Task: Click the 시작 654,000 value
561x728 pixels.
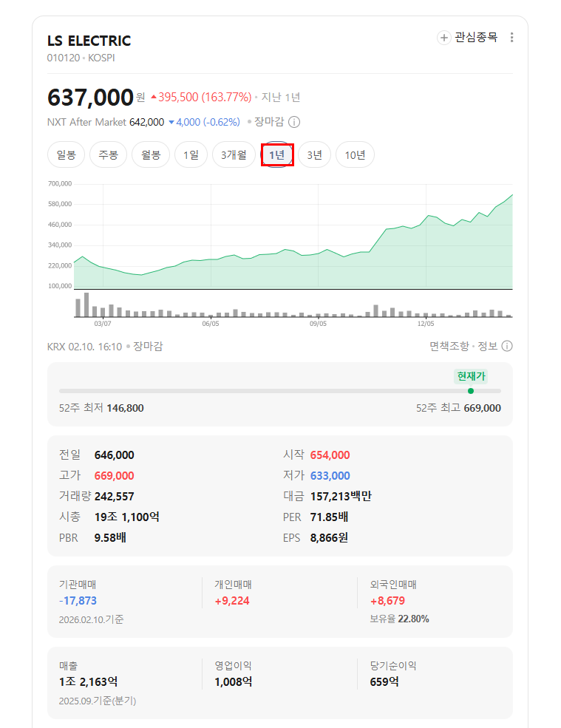Action: pyautogui.click(x=330, y=455)
